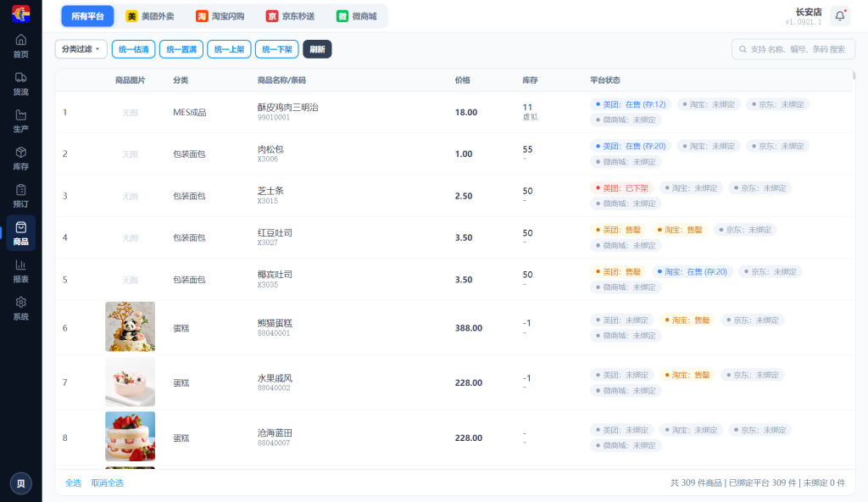The width and height of the screenshot is (868, 502).
Task: Go to 货流 logistics in sidebar
Action: (x=21, y=84)
